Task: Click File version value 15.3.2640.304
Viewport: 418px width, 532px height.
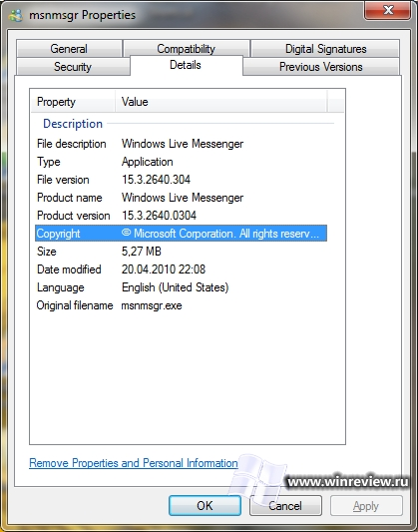Action: (156, 180)
